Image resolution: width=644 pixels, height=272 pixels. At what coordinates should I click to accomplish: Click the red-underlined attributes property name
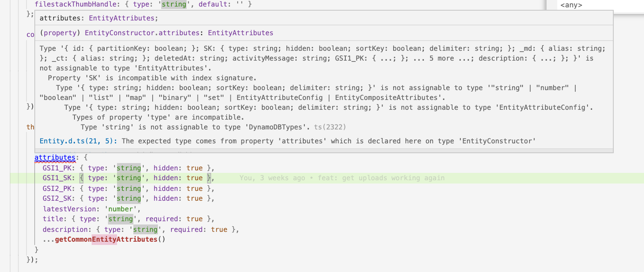tap(55, 157)
